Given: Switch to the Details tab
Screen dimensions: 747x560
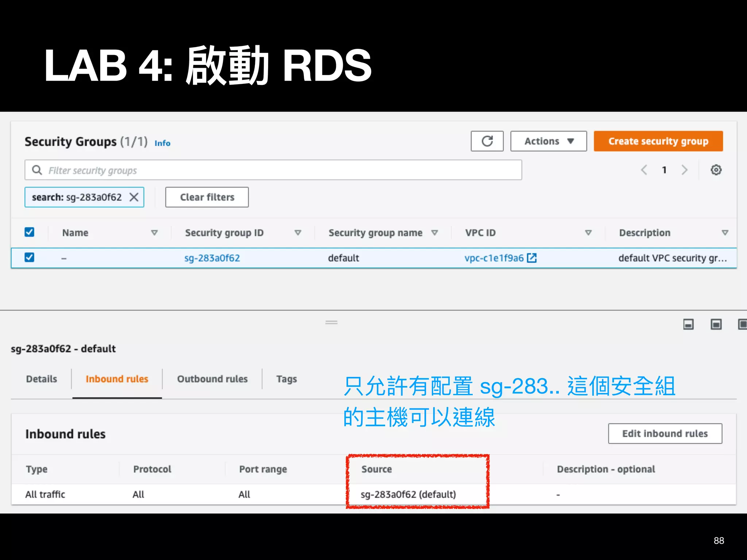Looking at the screenshot, I should pos(42,379).
